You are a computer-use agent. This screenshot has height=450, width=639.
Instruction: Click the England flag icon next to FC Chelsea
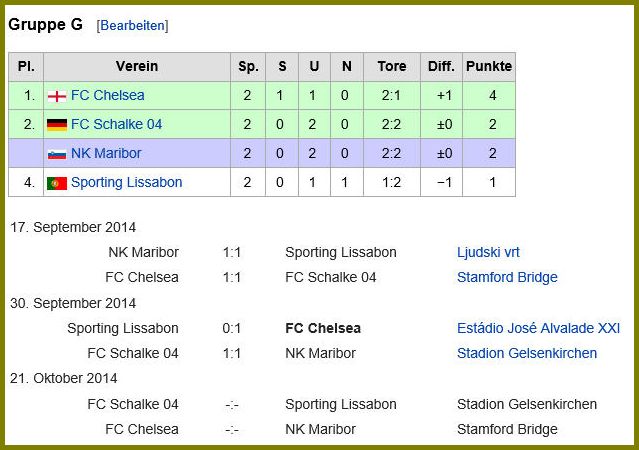point(57,96)
